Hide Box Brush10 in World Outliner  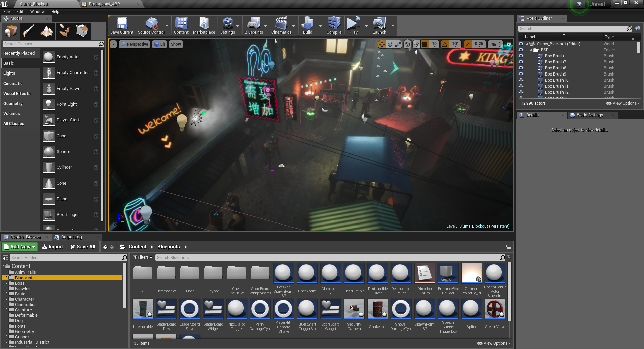tap(521, 80)
